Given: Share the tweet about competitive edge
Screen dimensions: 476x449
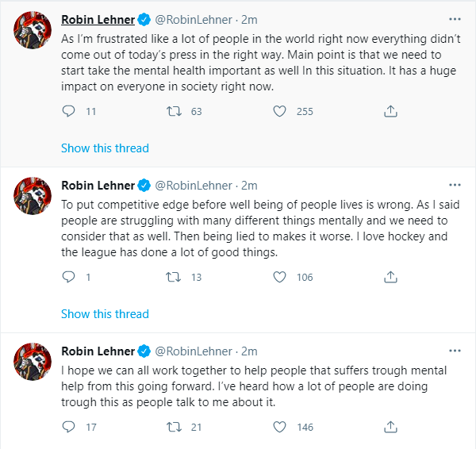Looking at the screenshot, I should [390, 277].
